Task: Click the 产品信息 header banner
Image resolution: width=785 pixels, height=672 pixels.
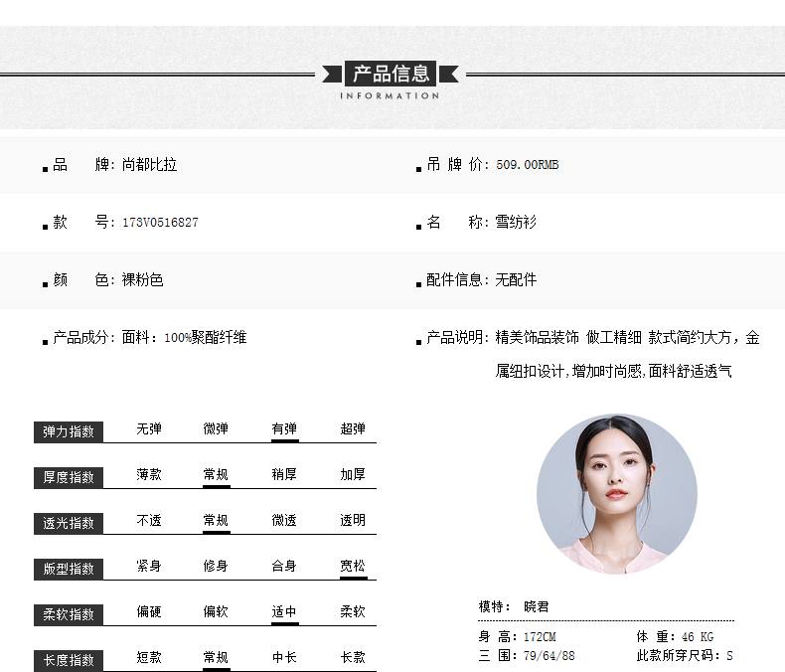Action: (x=392, y=74)
